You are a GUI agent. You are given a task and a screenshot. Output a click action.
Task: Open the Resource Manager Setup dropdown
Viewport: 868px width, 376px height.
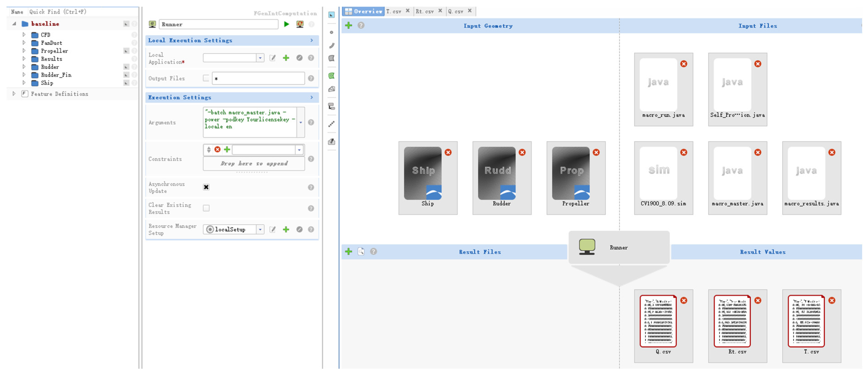pyautogui.click(x=260, y=230)
